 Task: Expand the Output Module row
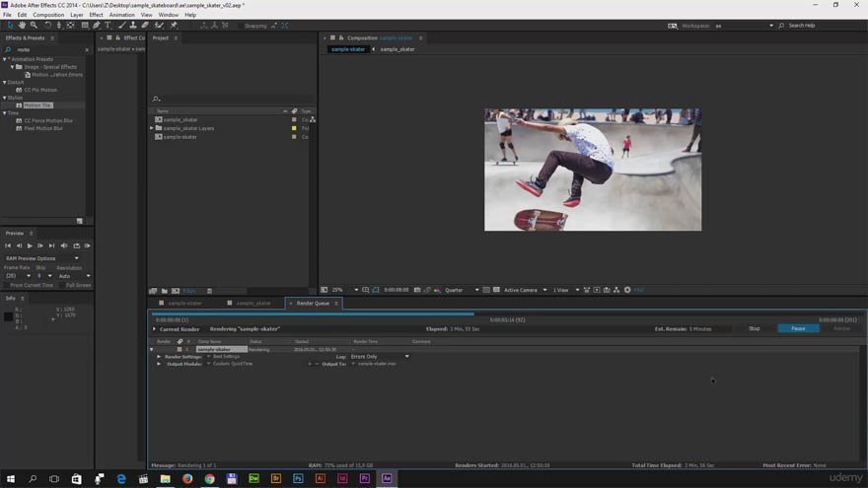click(160, 364)
